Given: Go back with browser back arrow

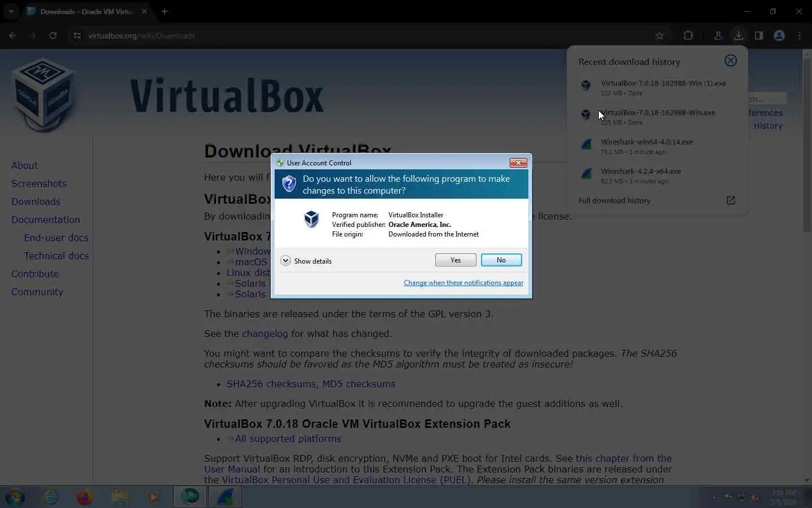Looking at the screenshot, I should pyautogui.click(x=12, y=36).
